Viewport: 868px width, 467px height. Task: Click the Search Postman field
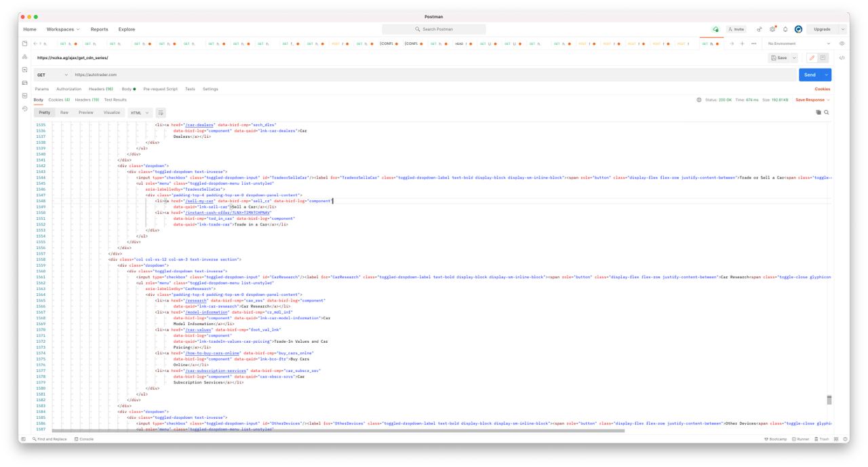click(434, 29)
